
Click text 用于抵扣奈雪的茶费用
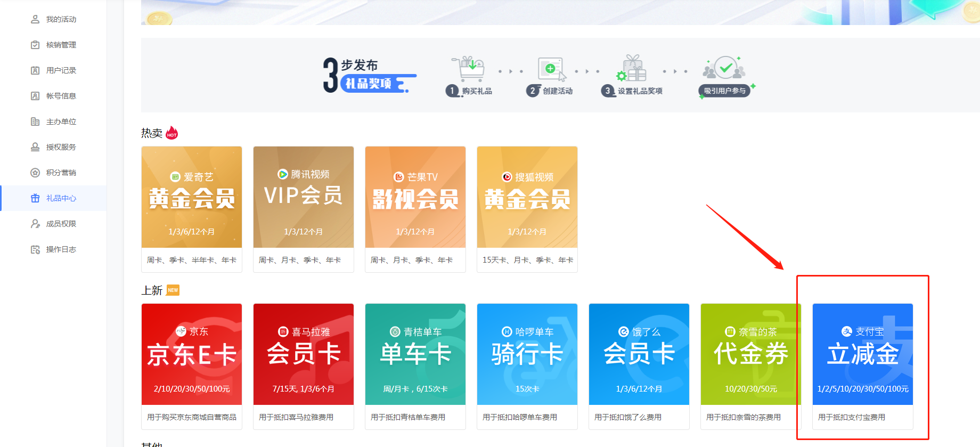744,417
